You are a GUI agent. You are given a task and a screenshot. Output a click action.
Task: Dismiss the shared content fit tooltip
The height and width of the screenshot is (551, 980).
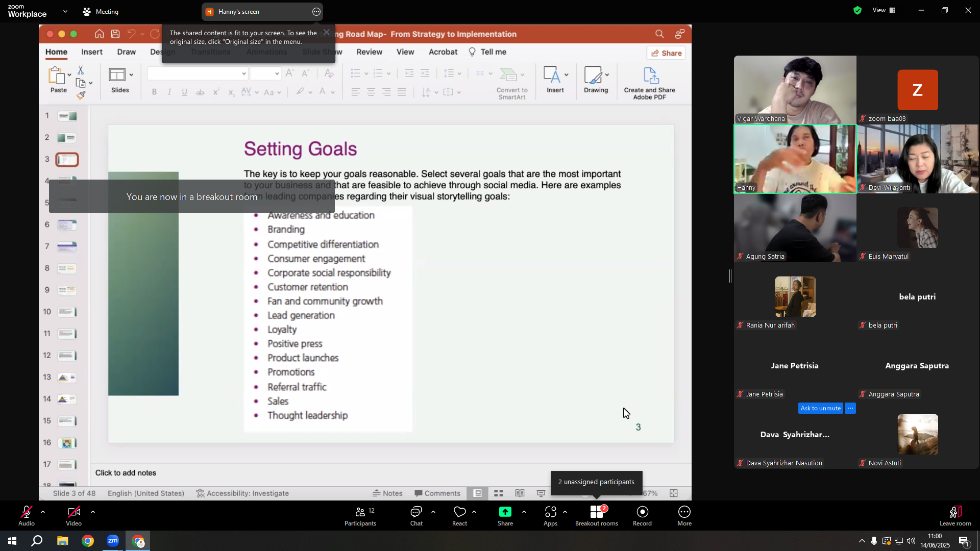pos(327,33)
